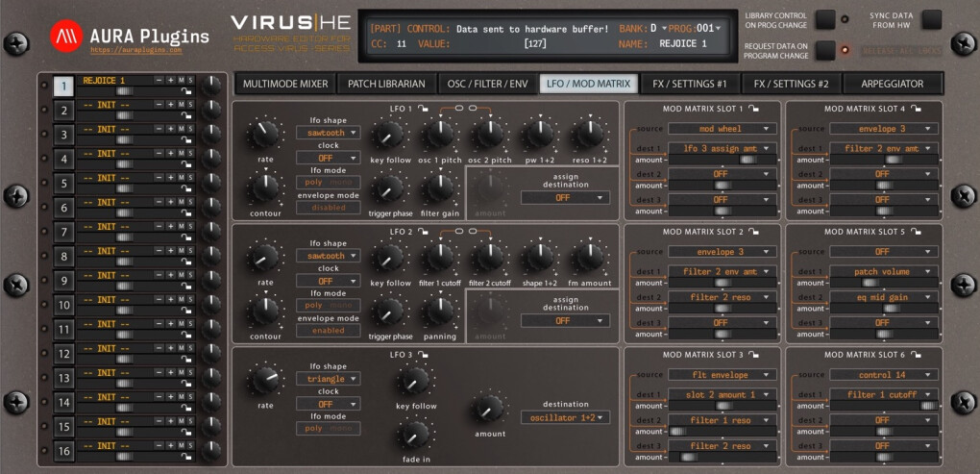Click the LFO 2 filter 1 cutoff knob
Viewport: 980px width, 474px height.
440,257
